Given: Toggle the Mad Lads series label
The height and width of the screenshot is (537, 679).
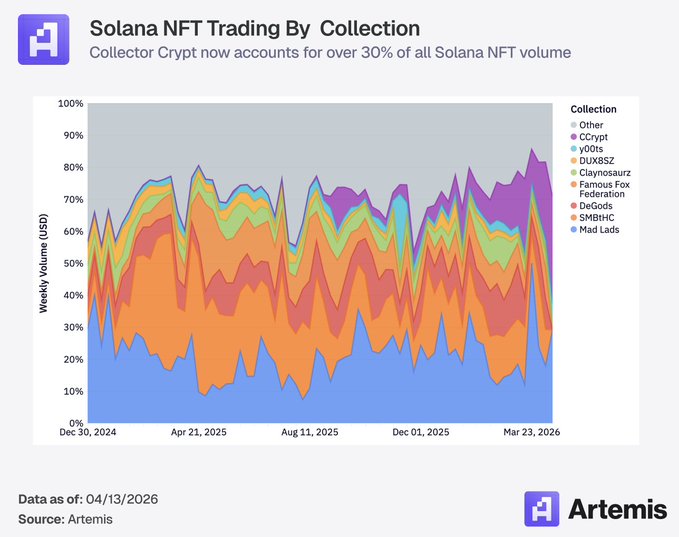Looking at the screenshot, I should pos(600,228).
